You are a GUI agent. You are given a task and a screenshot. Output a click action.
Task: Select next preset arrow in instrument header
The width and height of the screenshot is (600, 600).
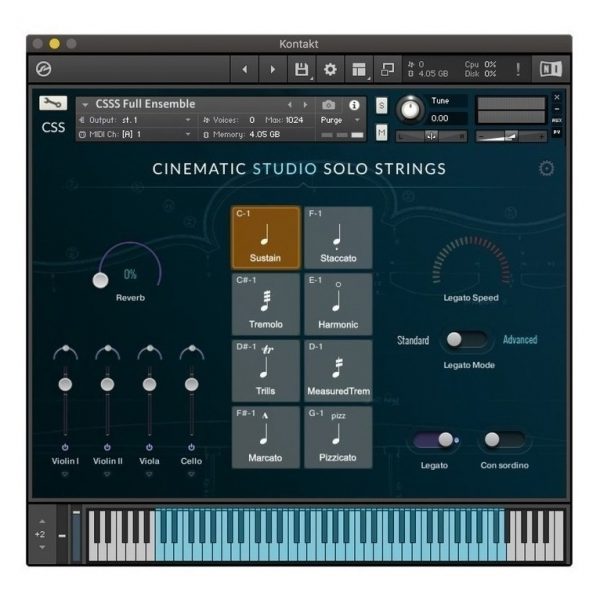tap(305, 104)
